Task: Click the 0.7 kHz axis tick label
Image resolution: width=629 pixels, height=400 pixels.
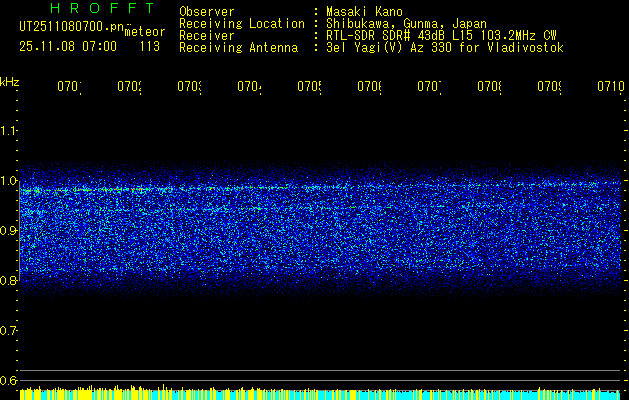Action: pyautogui.click(x=8, y=331)
